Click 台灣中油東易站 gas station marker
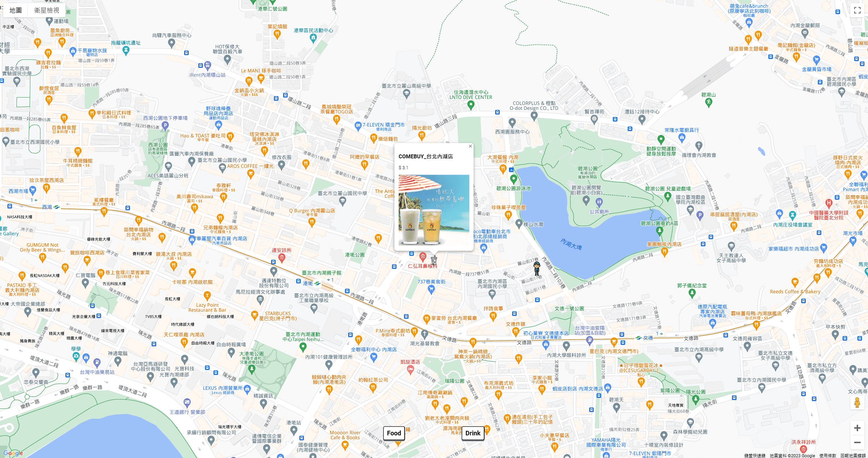The width and height of the screenshot is (868, 458). click(97, 362)
